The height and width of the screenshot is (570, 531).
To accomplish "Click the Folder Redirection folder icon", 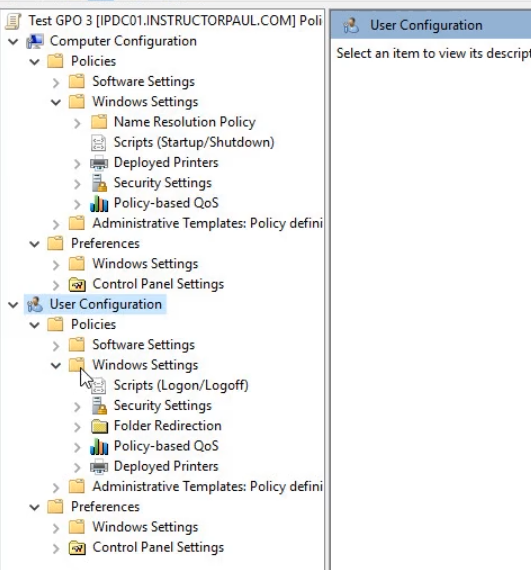I will click(x=99, y=426).
